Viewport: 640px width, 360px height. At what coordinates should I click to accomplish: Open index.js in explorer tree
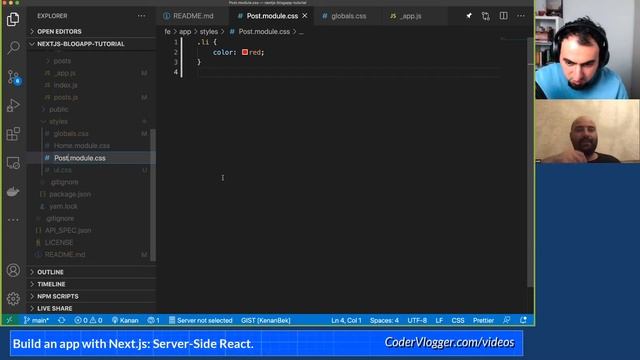coord(65,85)
